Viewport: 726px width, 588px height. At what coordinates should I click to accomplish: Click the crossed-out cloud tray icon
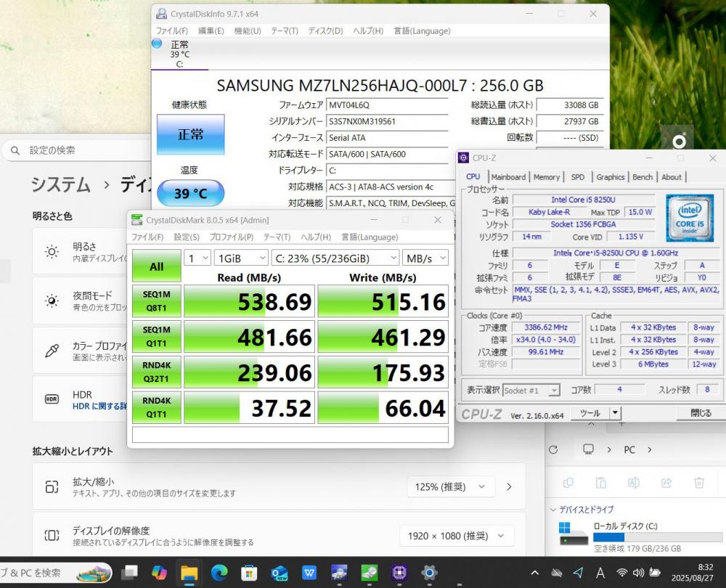(x=557, y=573)
